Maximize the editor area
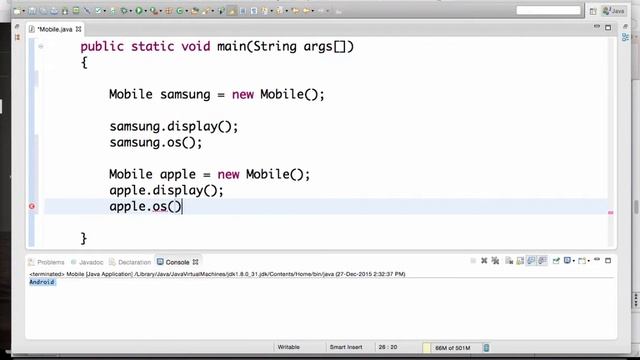This screenshot has height=360, width=640. (608, 28)
